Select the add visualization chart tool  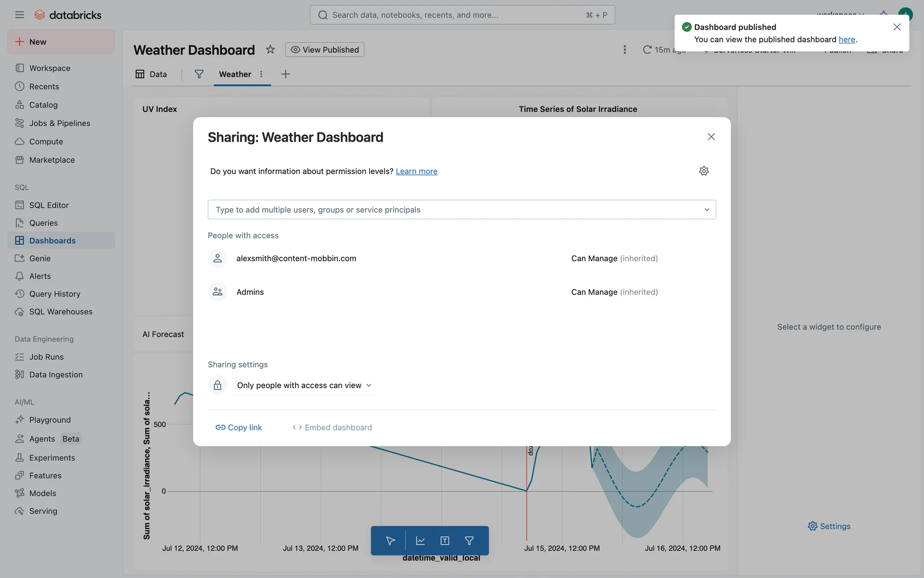pyautogui.click(x=420, y=541)
